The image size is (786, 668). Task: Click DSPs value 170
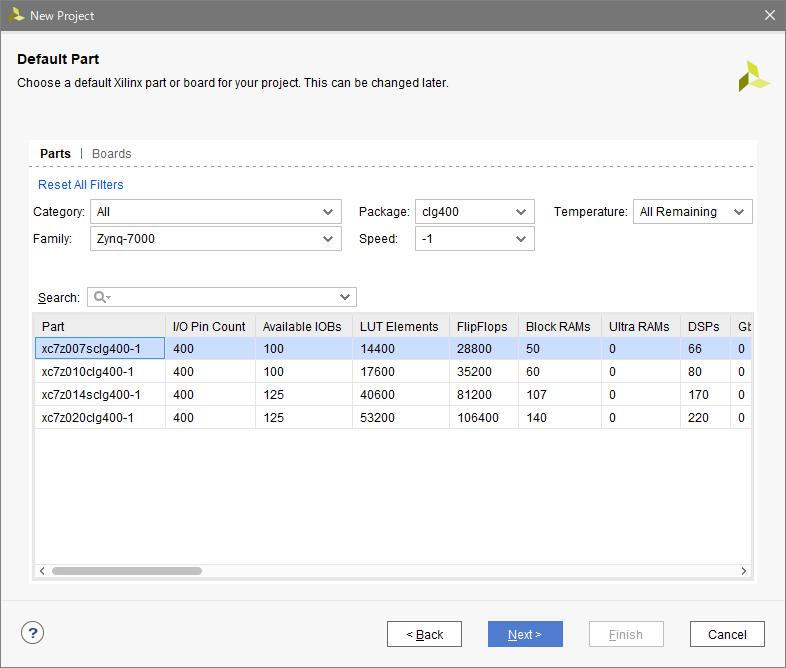click(698, 394)
